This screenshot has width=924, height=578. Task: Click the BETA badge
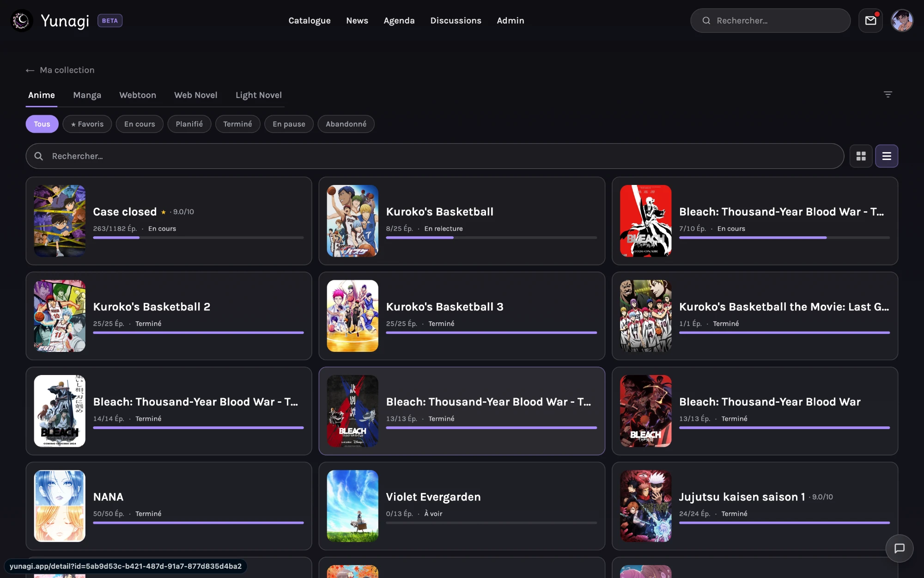point(110,21)
